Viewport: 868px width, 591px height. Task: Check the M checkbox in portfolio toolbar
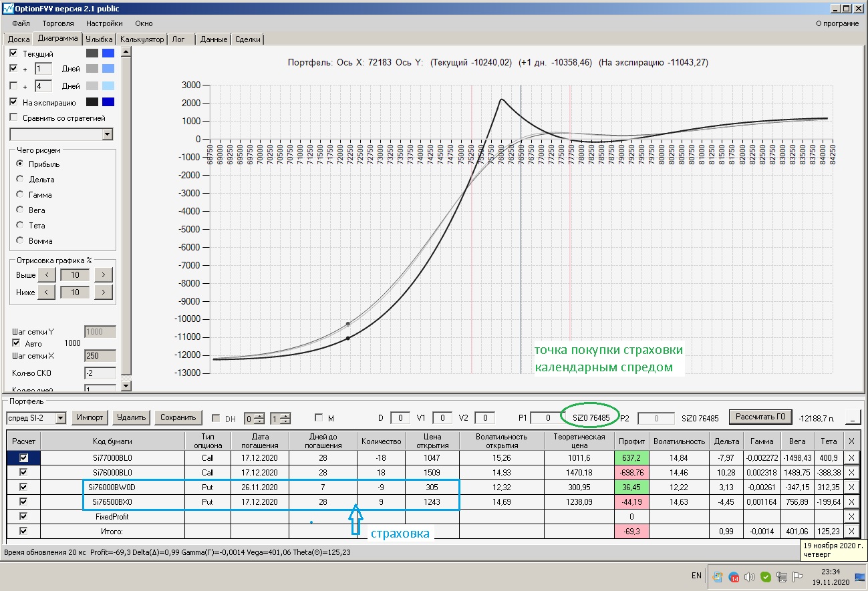[318, 418]
